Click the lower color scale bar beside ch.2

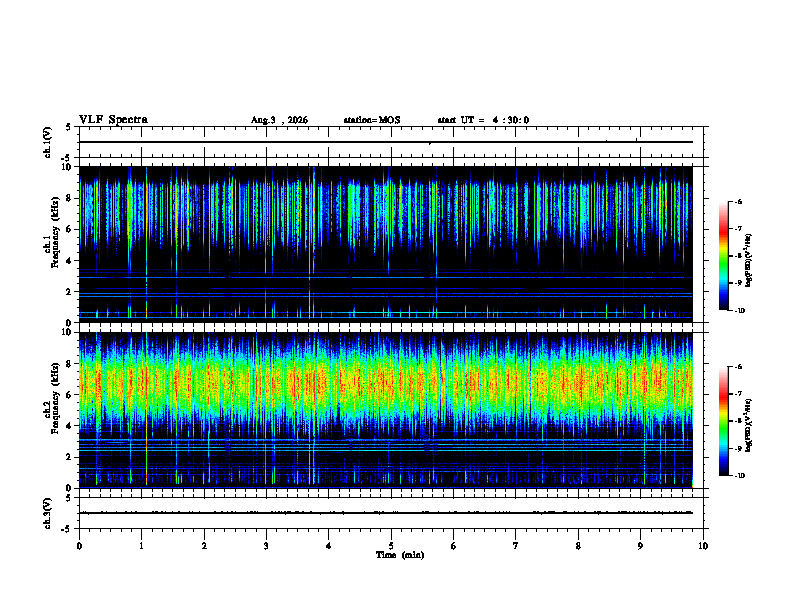pos(724,421)
